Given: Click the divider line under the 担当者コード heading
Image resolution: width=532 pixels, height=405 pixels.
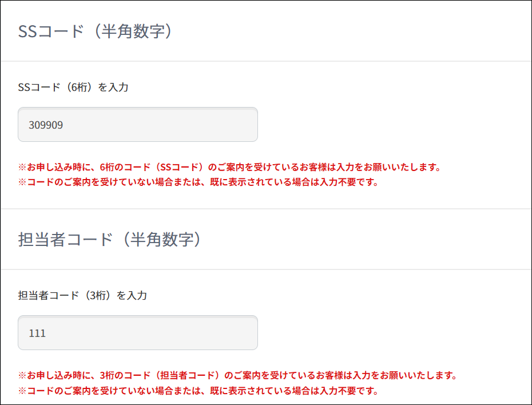Looking at the screenshot, I should [266, 269].
